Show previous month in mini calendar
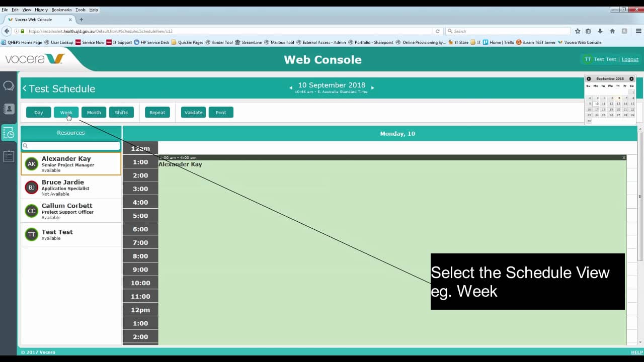 [589, 79]
